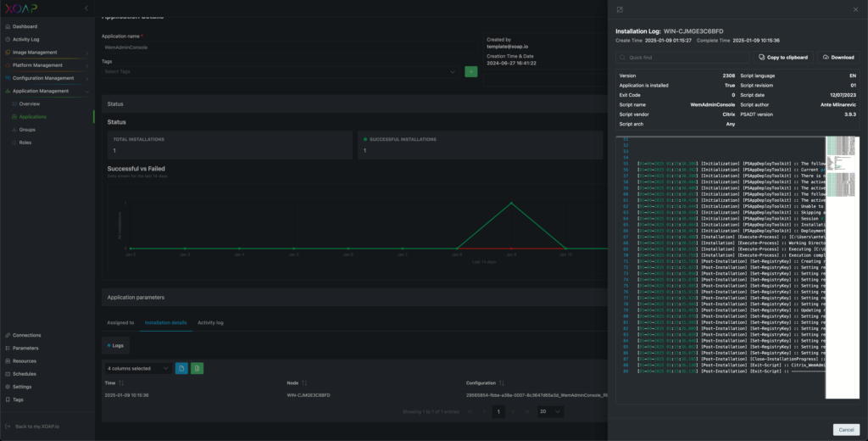
Task: Select Applications in the sidebar
Action: pyautogui.click(x=33, y=117)
